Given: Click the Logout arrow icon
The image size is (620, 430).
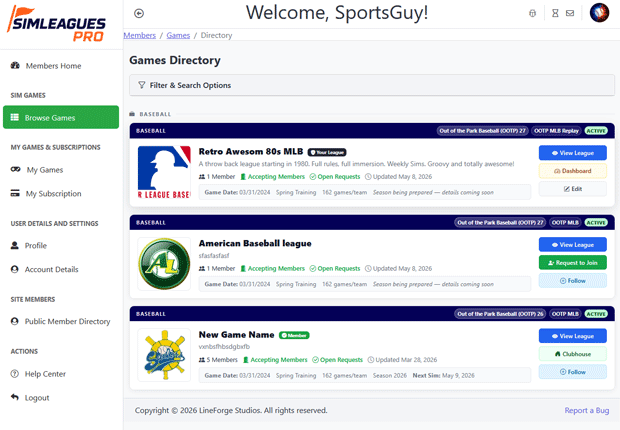Looking at the screenshot, I should click(15, 397).
